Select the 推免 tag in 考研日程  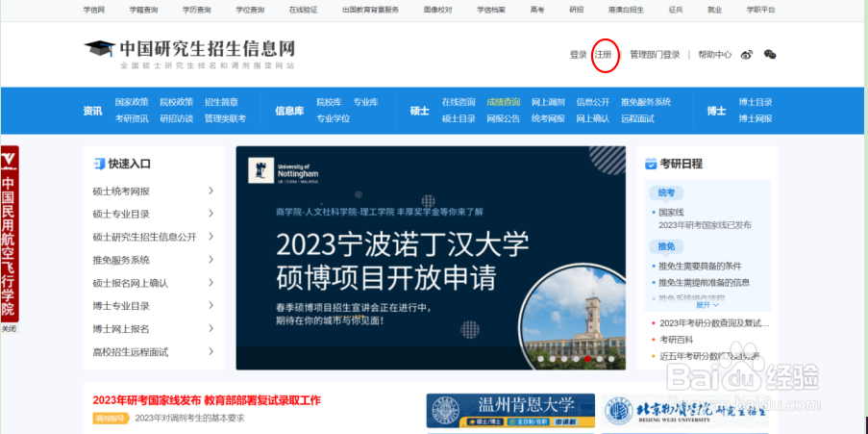click(x=666, y=246)
